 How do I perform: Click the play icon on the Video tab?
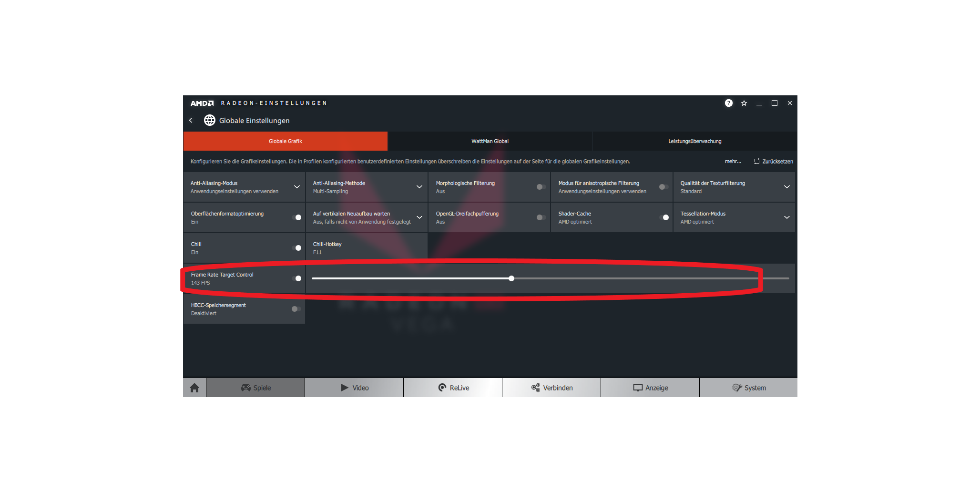click(x=345, y=388)
